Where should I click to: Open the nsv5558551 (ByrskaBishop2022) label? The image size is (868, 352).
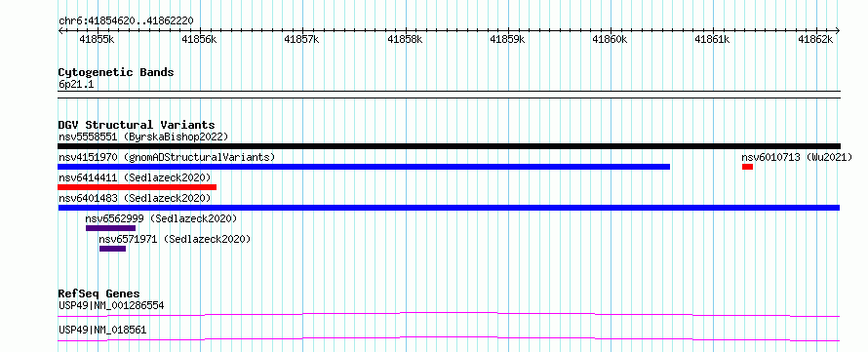pos(143,137)
